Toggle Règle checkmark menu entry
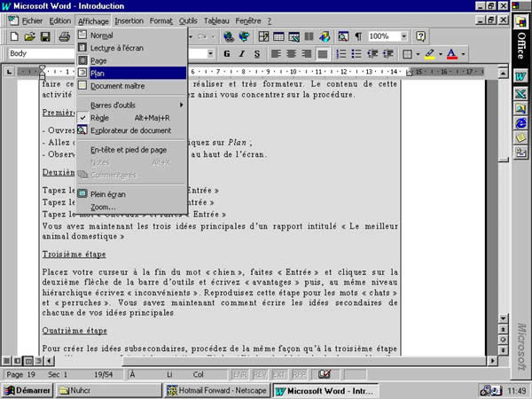532x399 pixels. pos(131,118)
